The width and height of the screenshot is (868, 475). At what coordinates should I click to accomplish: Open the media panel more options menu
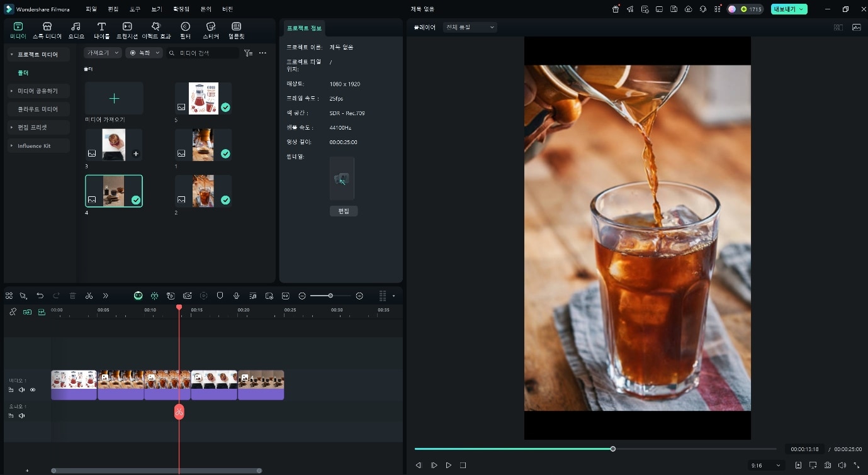[x=263, y=53]
